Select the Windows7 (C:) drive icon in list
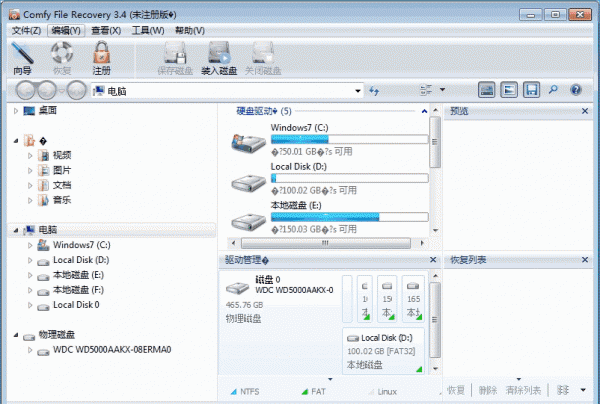Image resolution: width=600 pixels, height=404 pixels. click(x=248, y=143)
